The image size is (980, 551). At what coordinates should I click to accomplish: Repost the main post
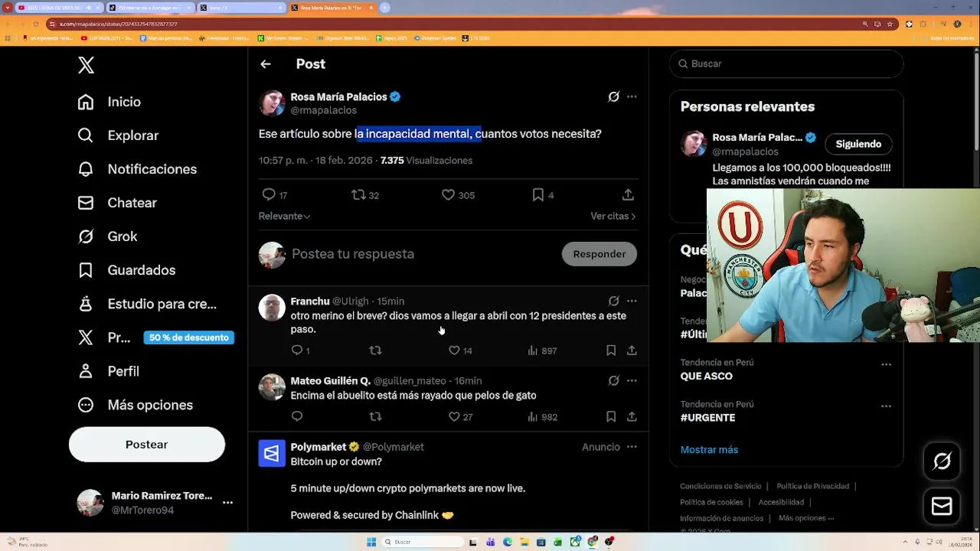point(358,195)
